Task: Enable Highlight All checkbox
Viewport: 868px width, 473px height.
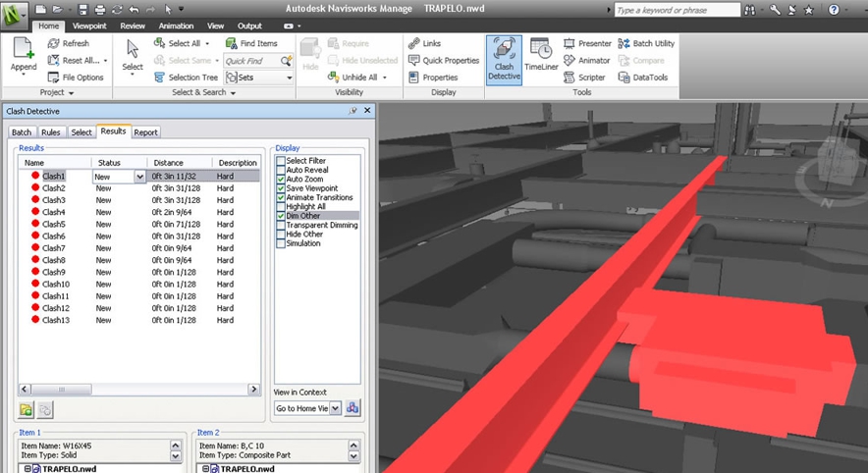Action: tap(281, 207)
